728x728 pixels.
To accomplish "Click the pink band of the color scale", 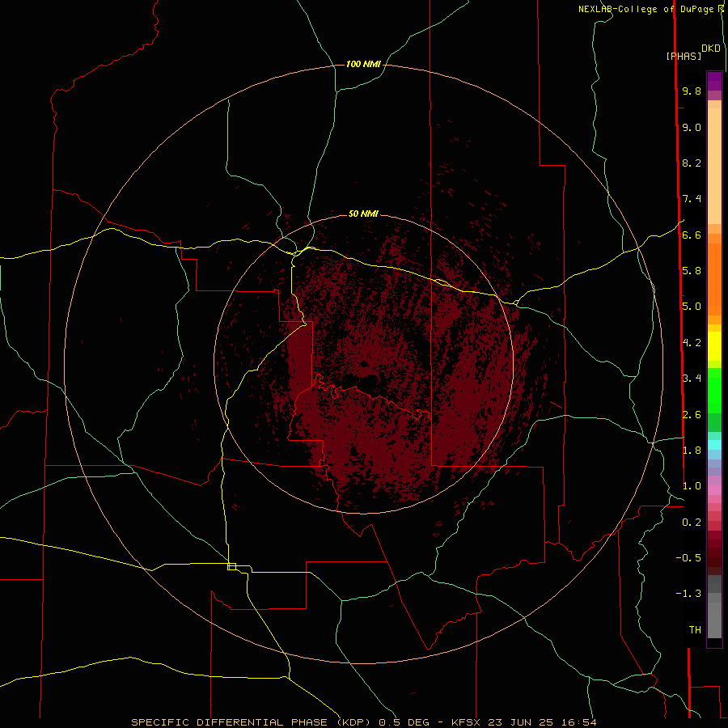I will (x=714, y=490).
